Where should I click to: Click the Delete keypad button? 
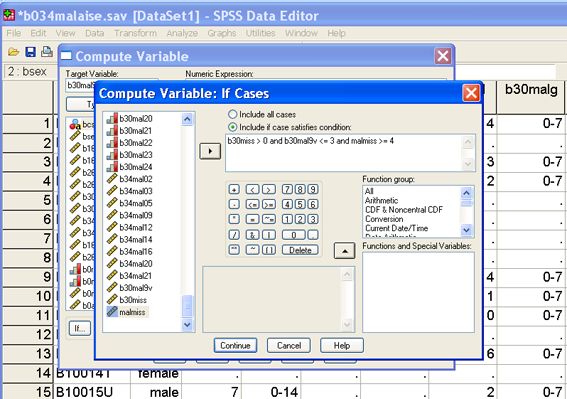[300, 250]
